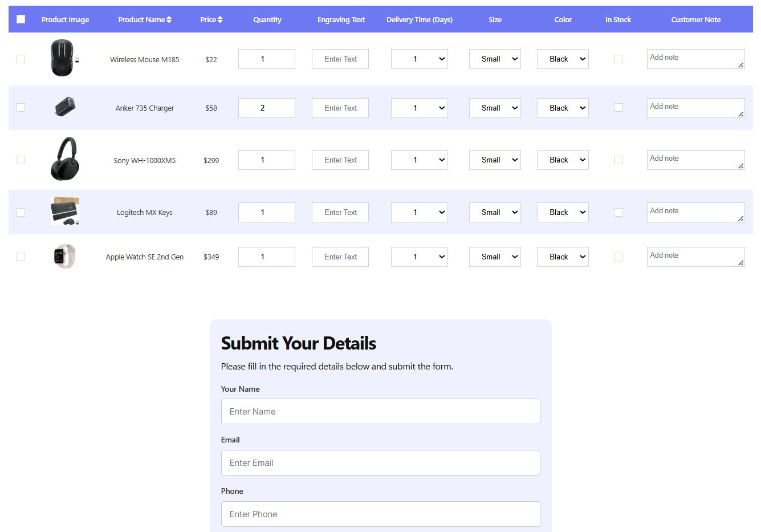Select the Apple Watch SE row checkbox

(x=21, y=257)
